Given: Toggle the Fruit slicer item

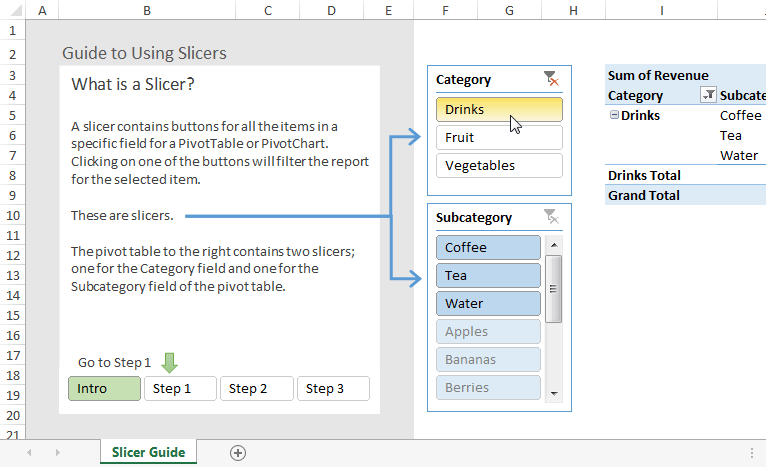Looking at the screenshot, I should [x=499, y=137].
